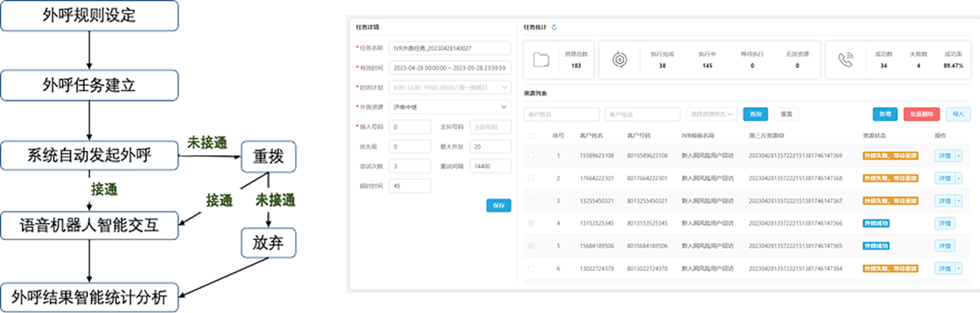Check the checkbox for row 13022724378
Viewport: 980px width, 313px height.
(x=531, y=268)
